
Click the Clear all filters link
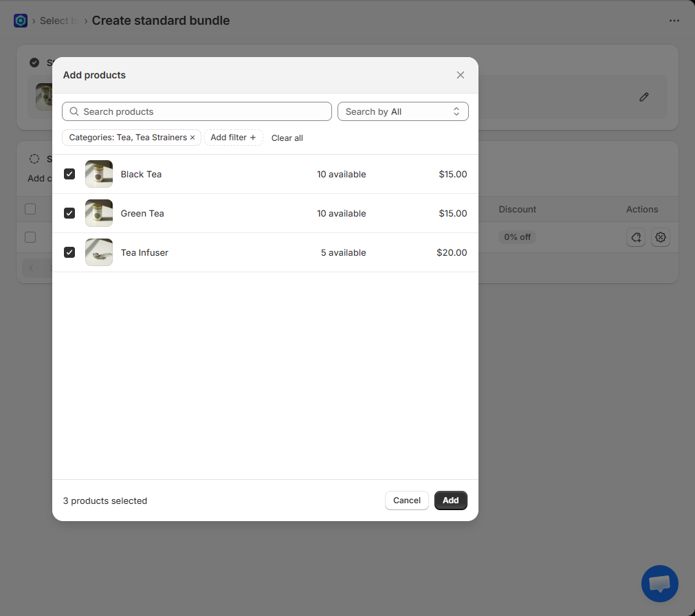pyautogui.click(x=287, y=138)
